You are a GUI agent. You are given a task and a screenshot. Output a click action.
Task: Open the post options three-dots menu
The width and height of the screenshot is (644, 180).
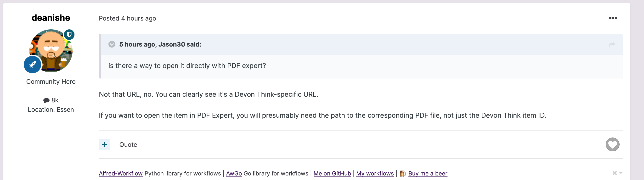(613, 18)
